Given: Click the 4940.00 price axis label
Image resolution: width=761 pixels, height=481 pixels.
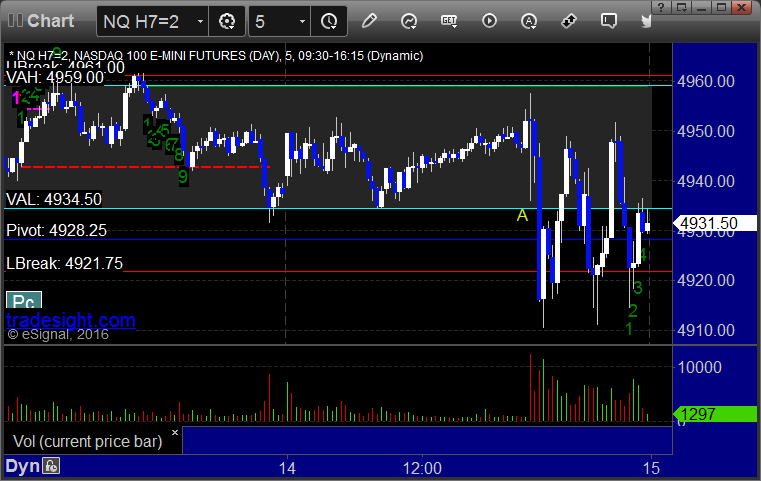Looking at the screenshot, I should 706,182.
